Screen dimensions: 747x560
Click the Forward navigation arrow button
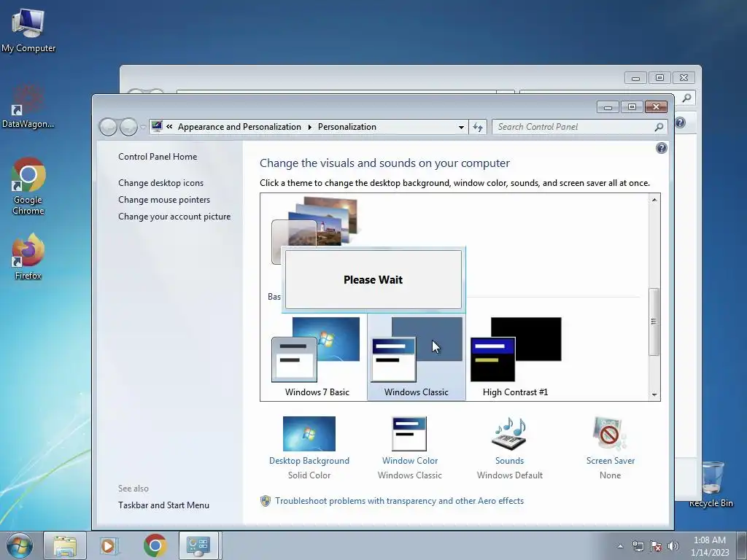click(x=128, y=127)
